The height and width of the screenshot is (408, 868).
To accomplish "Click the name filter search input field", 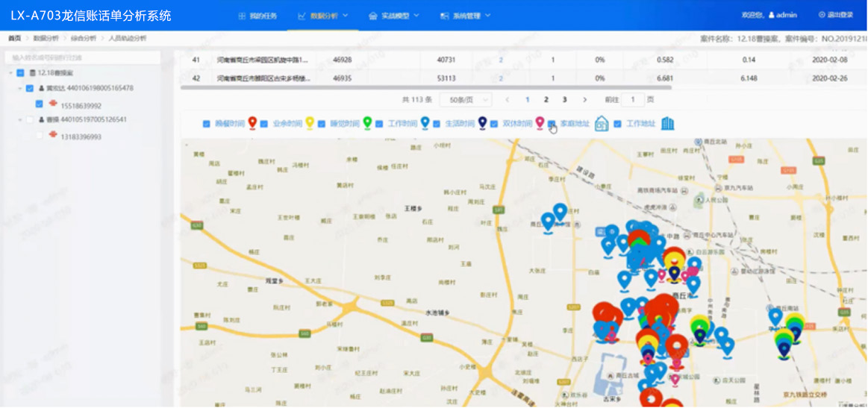I will 82,57.
